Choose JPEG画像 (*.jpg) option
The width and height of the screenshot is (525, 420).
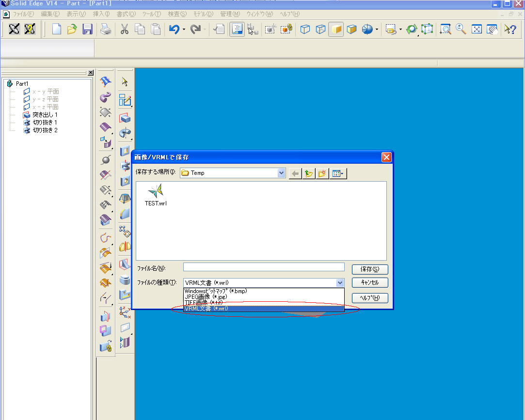(x=264, y=297)
